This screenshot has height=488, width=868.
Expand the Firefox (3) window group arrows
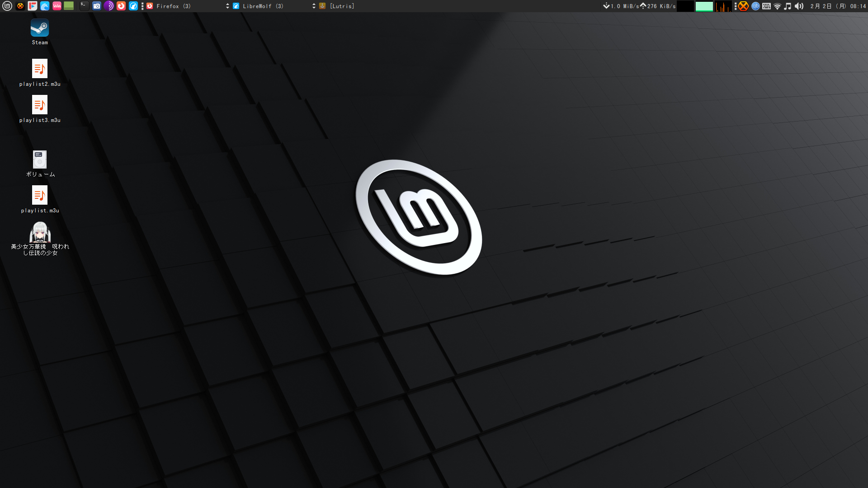click(x=227, y=6)
